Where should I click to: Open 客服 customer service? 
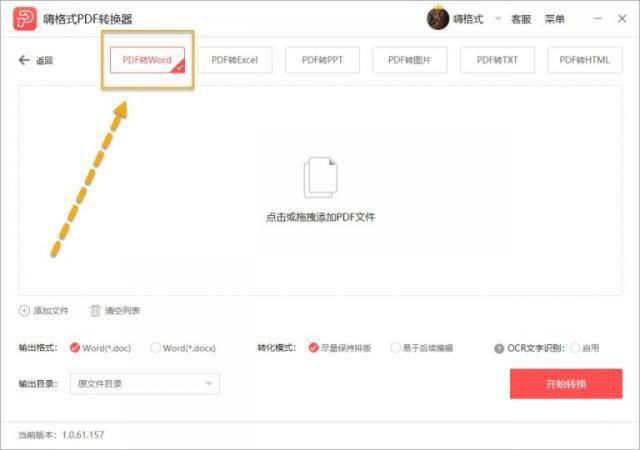pyautogui.click(x=521, y=19)
